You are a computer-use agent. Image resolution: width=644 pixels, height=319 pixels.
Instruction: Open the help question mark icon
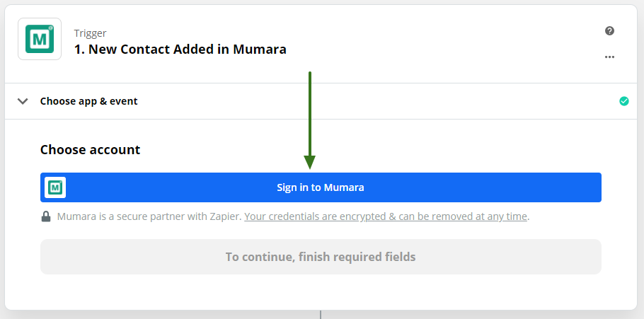tap(609, 31)
